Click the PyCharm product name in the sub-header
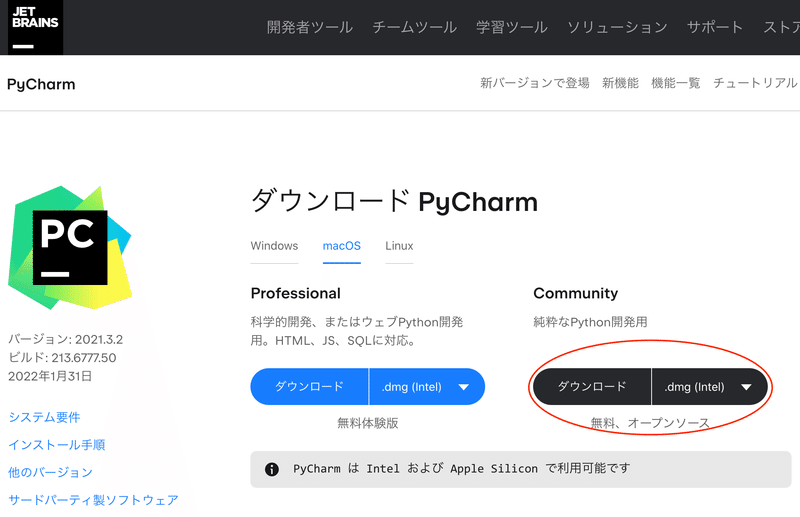Screen dimensions: 800x517 [41, 84]
